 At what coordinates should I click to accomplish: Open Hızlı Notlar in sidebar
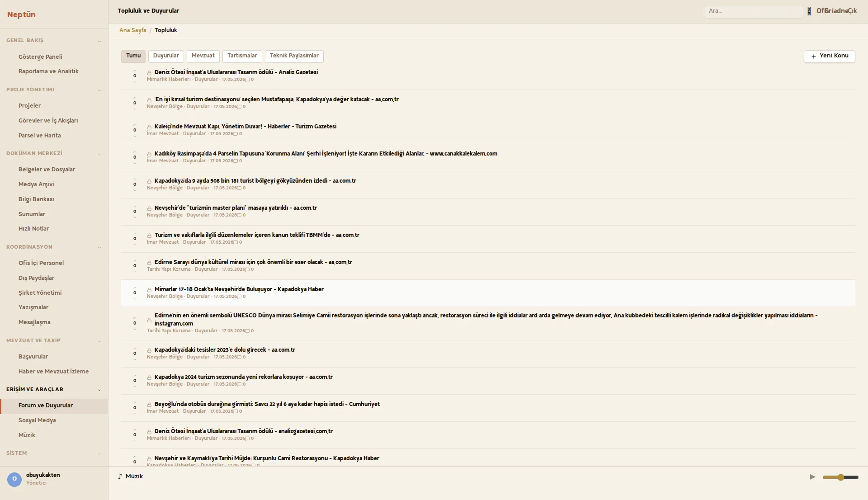[54, 228]
